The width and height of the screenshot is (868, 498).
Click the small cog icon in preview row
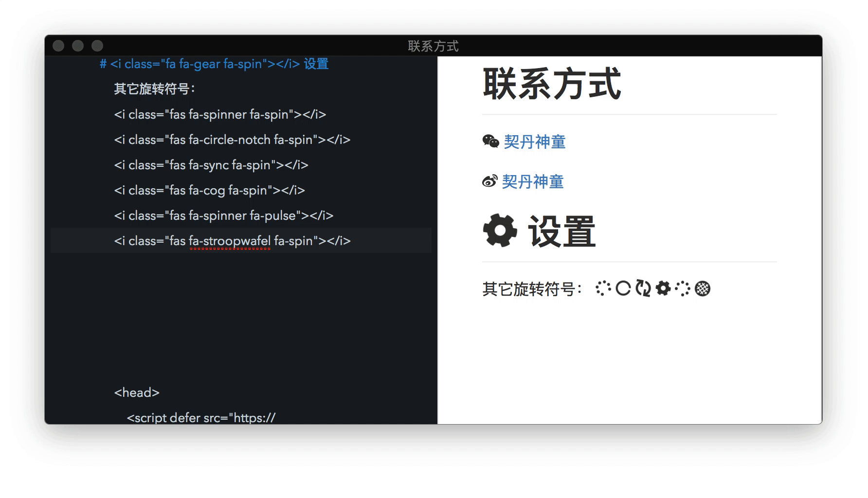click(x=663, y=288)
